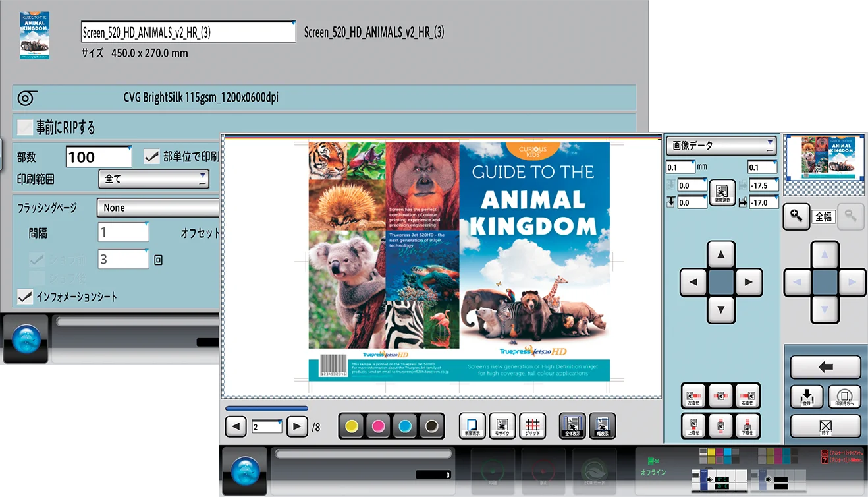Open the 画像データ dropdown
This screenshot has width=868, height=497.
(721, 146)
